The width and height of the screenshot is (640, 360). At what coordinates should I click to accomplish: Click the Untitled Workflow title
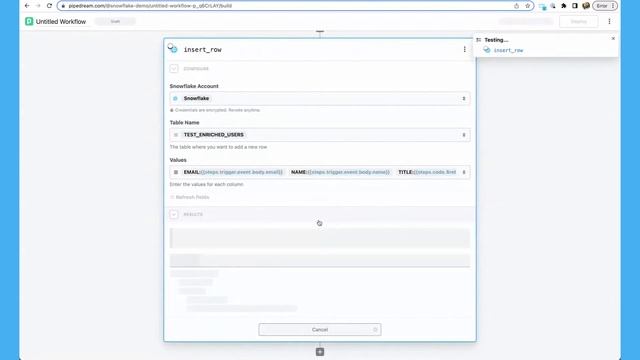point(61,22)
